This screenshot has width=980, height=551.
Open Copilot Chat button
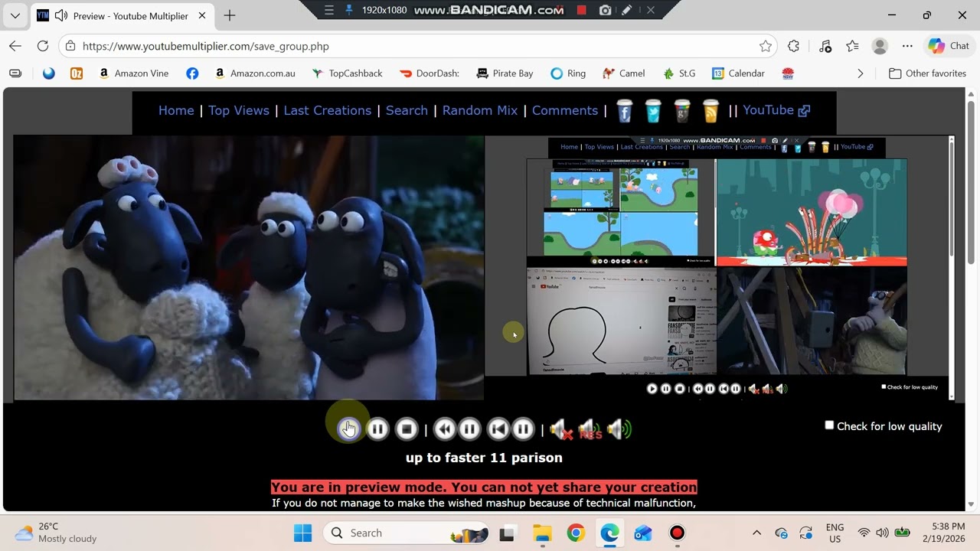tap(949, 46)
